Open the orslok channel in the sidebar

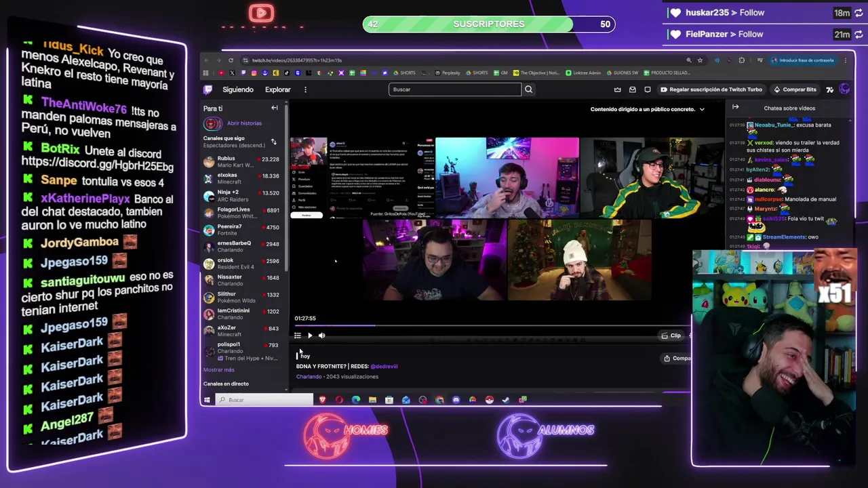pos(241,264)
